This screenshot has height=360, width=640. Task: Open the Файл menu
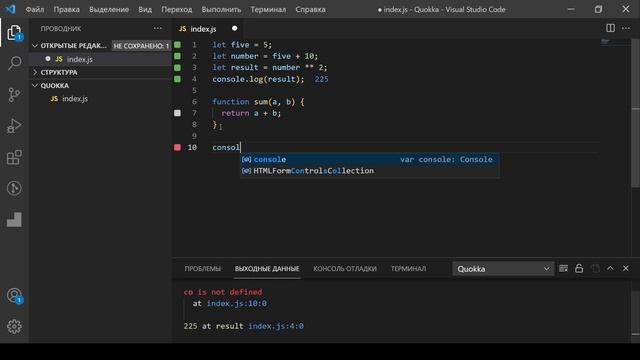[35, 9]
